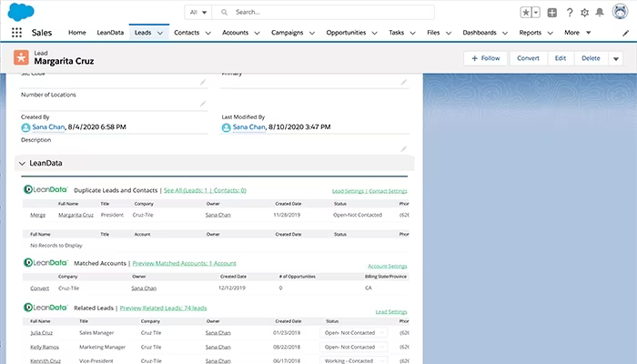Click the Edit button
The image size is (637, 364).
click(x=561, y=58)
